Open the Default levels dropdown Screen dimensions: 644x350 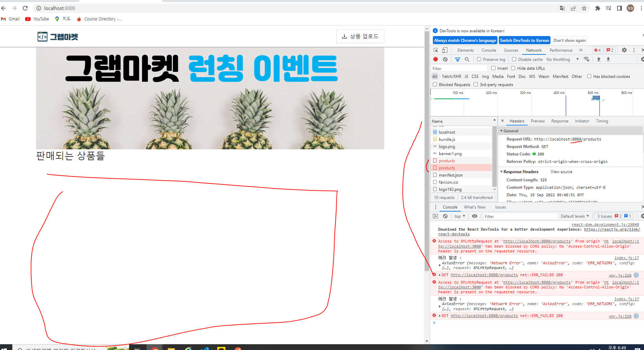(575, 216)
